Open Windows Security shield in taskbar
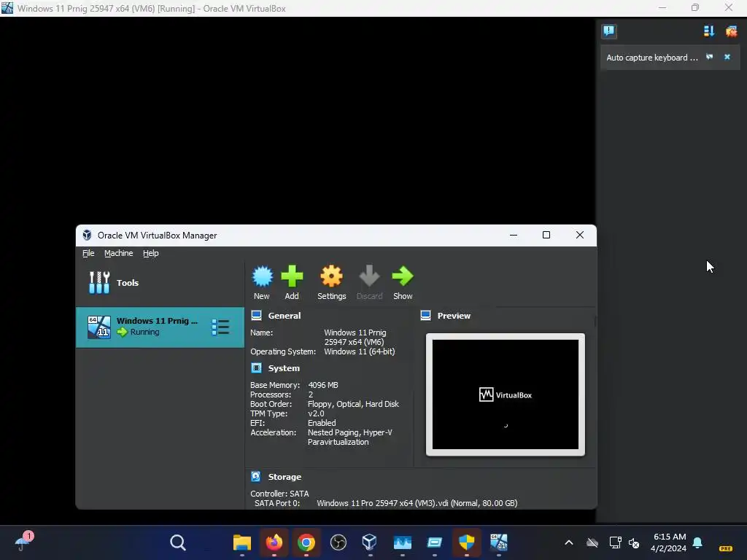The height and width of the screenshot is (560, 747). pyautogui.click(x=466, y=542)
